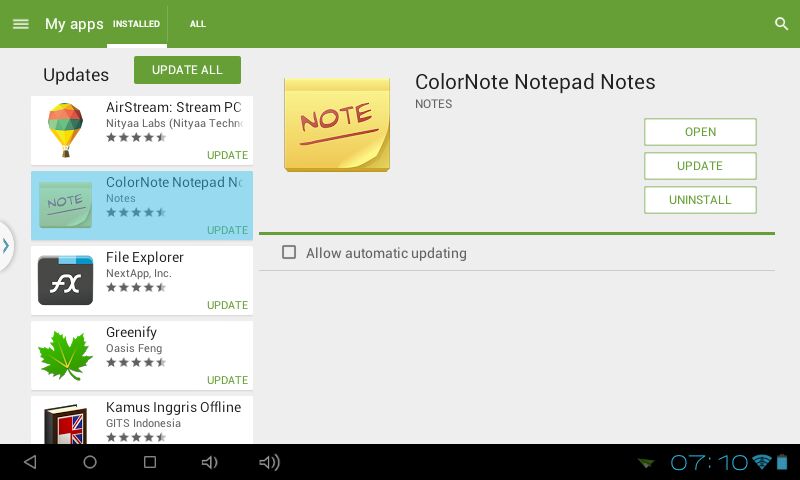
Task: Uninstall ColorNote Notepad Notes
Action: click(700, 200)
